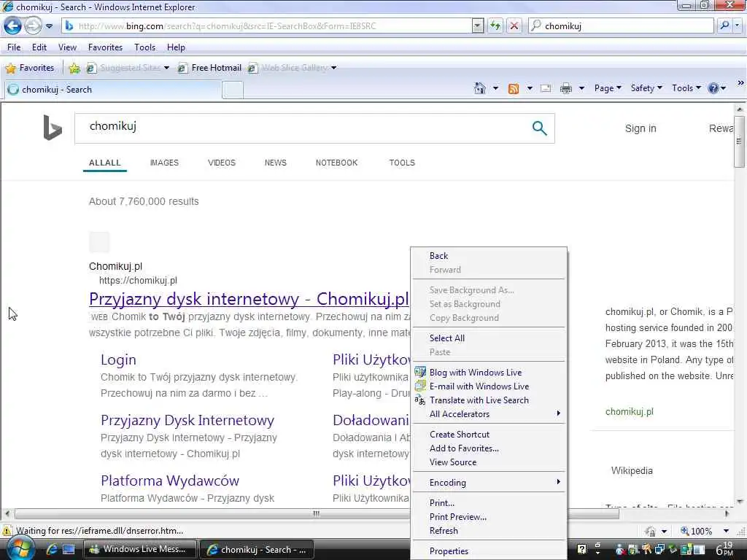Click the IE search box magnifier button
This screenshot has height=560, width=747.
(x=724, y=26)
